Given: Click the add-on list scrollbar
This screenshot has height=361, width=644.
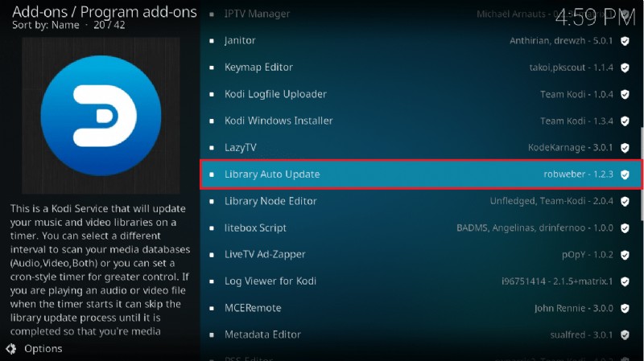Looking at the screenshot, I should pos(642,174).
